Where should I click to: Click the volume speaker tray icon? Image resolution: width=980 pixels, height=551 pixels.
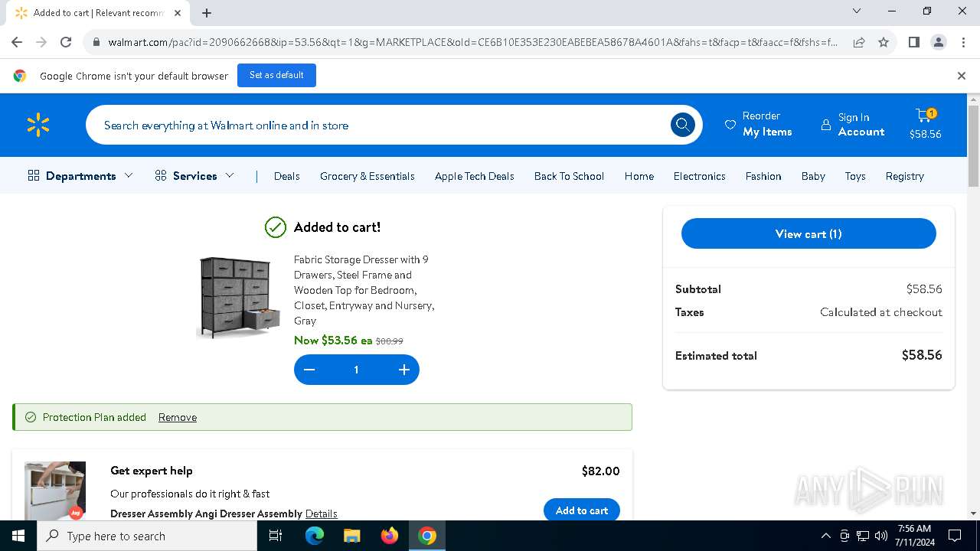[881, 536]
